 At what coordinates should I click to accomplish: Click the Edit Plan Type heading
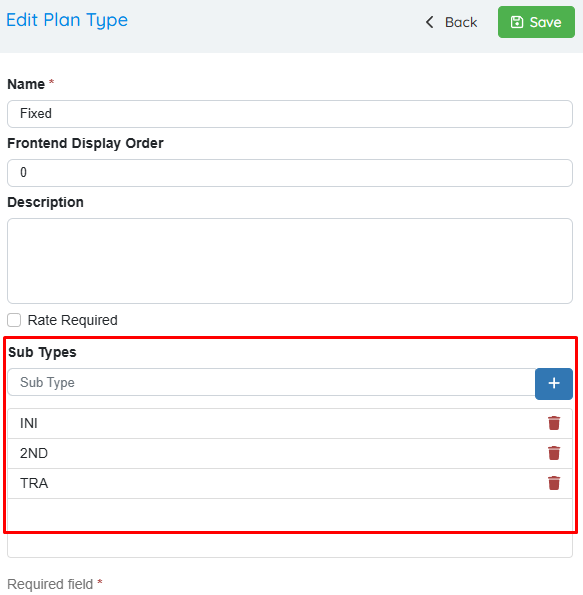click(67, 20)
